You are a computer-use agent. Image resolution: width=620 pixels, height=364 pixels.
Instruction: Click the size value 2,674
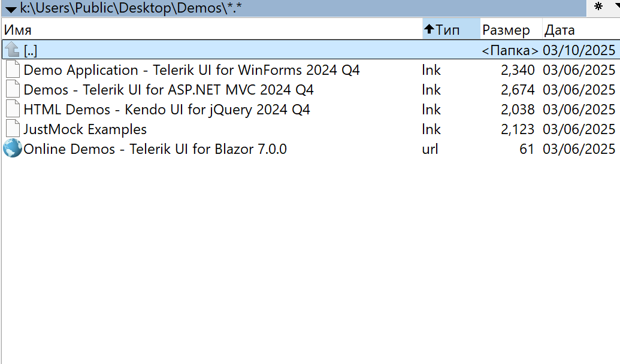point(518,90)
